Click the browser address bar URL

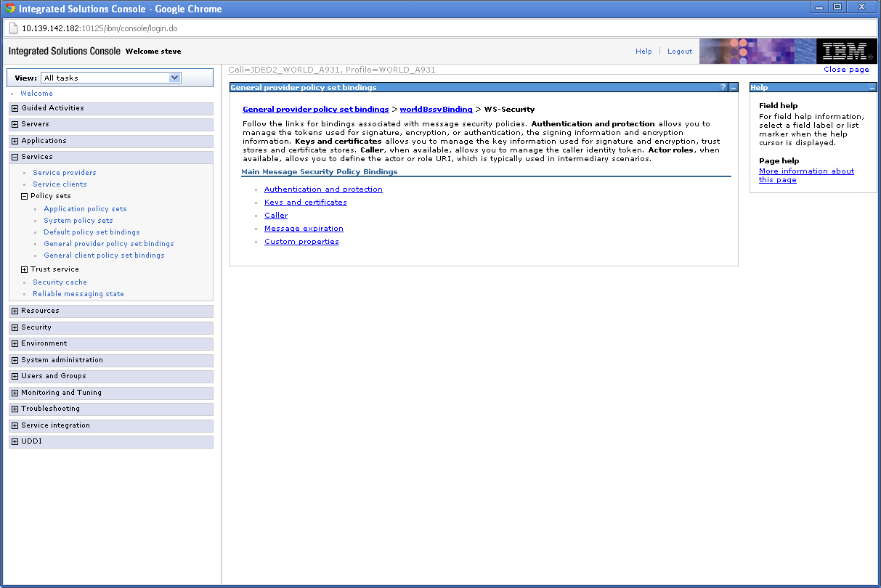coord(100,28)
